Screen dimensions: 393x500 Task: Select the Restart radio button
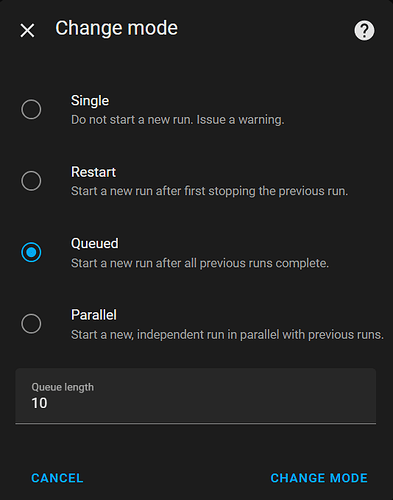[31, 181]
